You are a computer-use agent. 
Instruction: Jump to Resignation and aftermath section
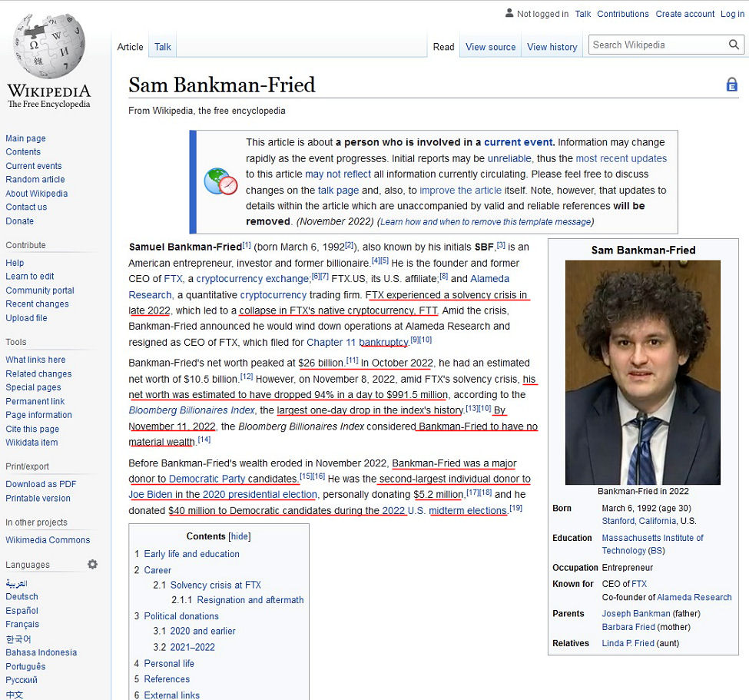250,599
